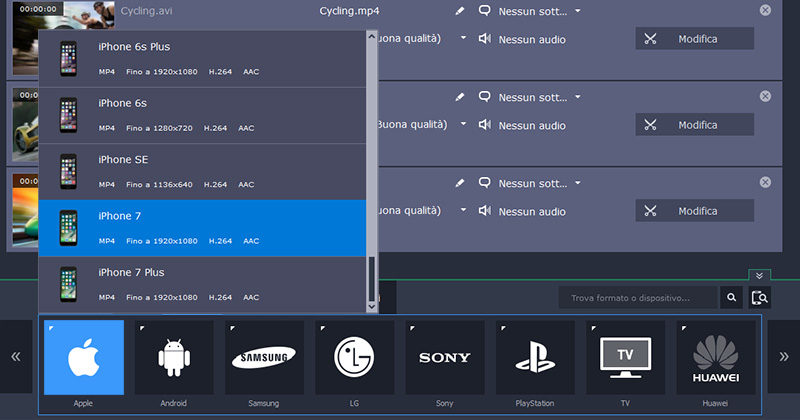The height and width of the screenshot is (420, 800).
Task: Click the Cycling.mp4 output file name
Action: tap(349, 11)
